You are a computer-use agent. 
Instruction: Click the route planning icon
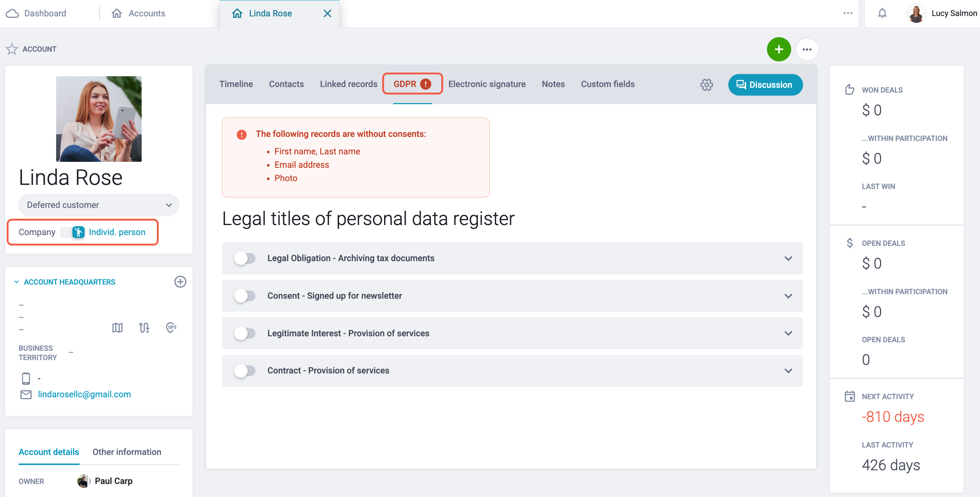pos(144,327)
